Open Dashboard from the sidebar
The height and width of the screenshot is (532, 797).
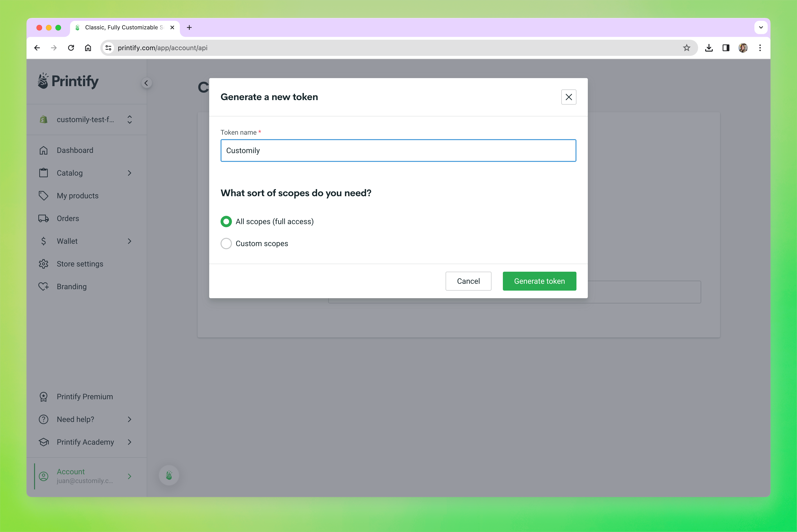pos(75,150)
